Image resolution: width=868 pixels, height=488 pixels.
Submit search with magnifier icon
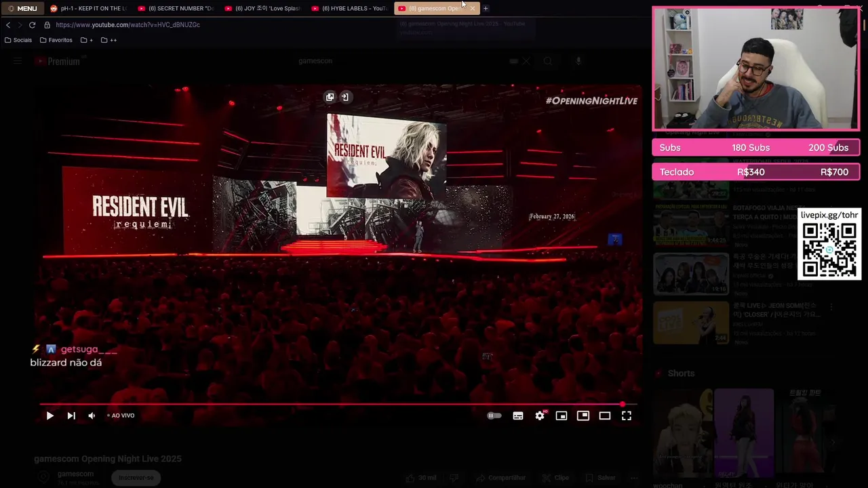(547, 61)
